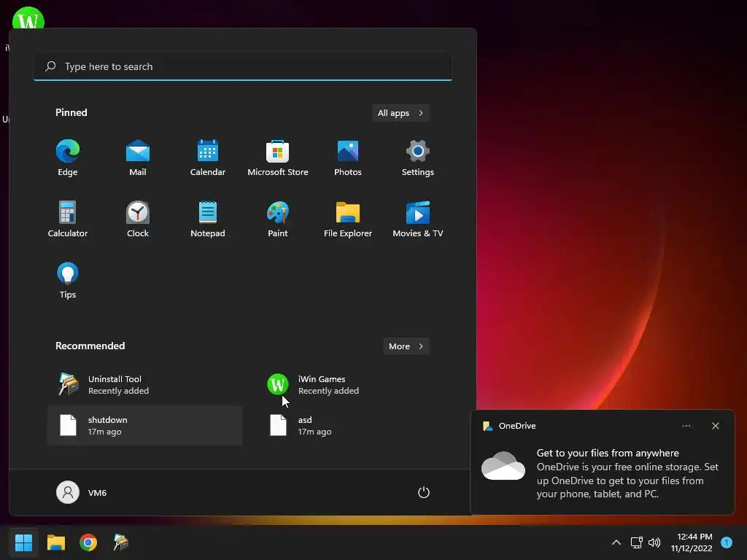
Task: Open the Tips app
Action: tap(68, 281)
